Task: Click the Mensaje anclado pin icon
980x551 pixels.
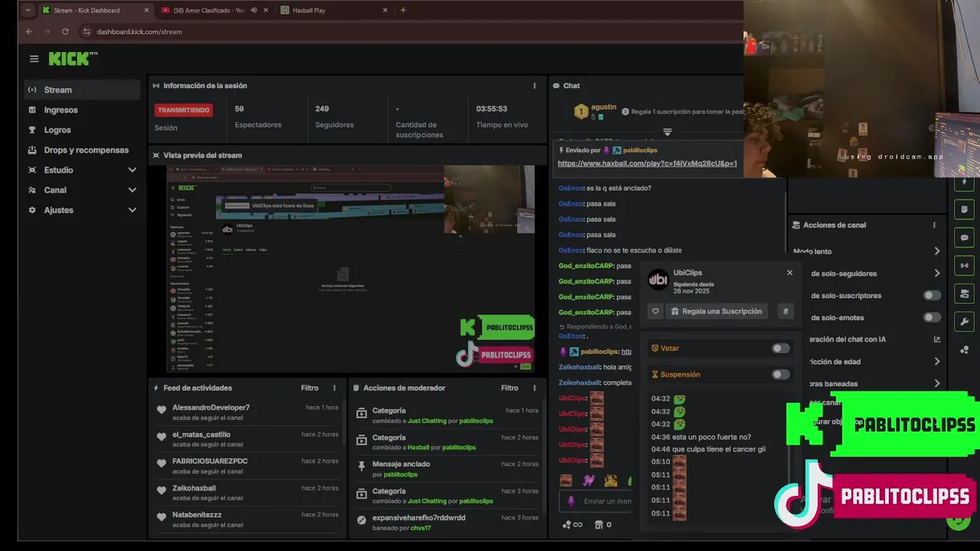Action: coord(361,466)
